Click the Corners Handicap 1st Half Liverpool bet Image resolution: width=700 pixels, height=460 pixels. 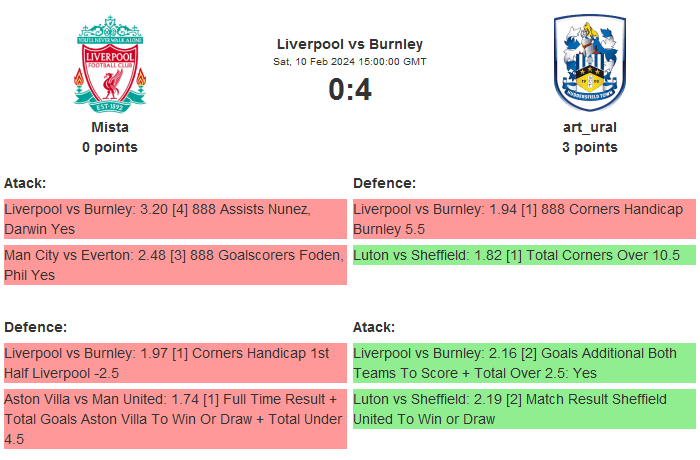(175, 363)
